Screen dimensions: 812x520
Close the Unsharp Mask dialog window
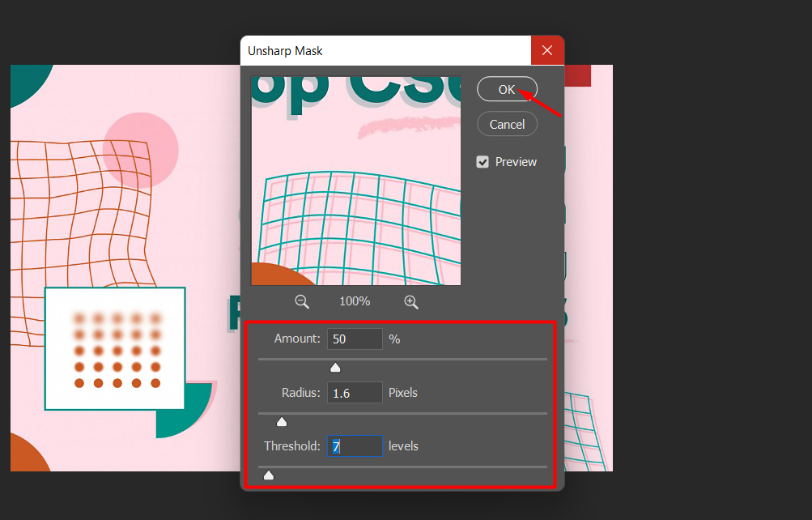click(547, 51)
